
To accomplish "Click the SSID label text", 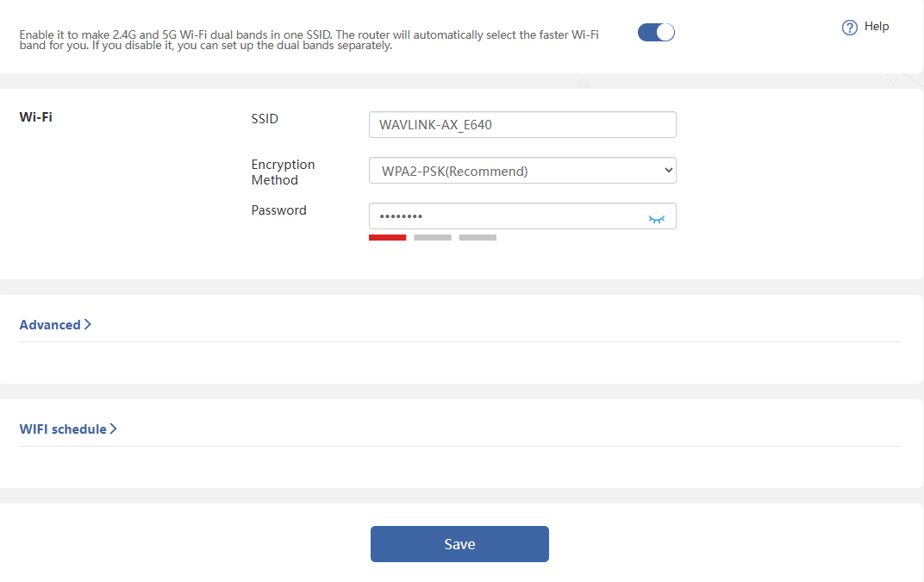I will click(265, 119).
